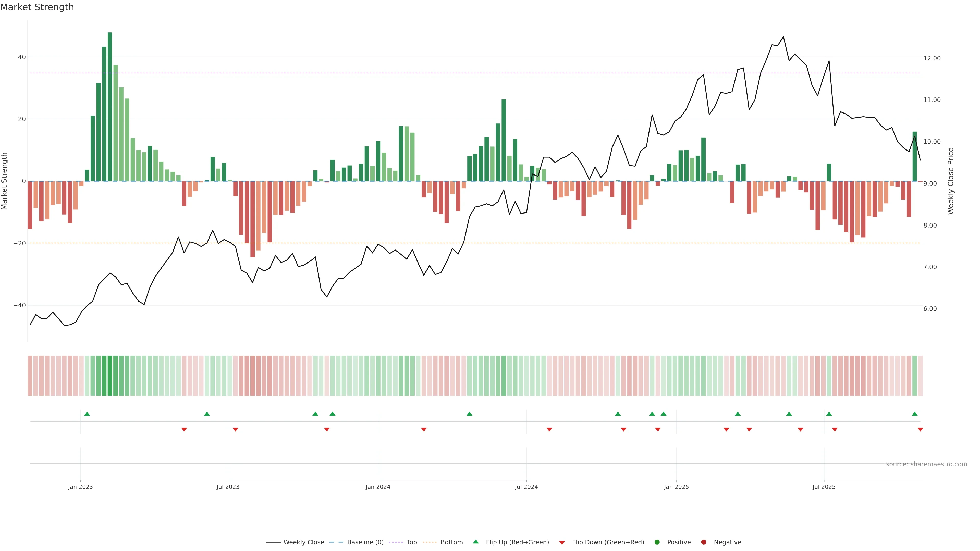Click the green Positive legend dot
980x551 pixels.
coord(657,542)
